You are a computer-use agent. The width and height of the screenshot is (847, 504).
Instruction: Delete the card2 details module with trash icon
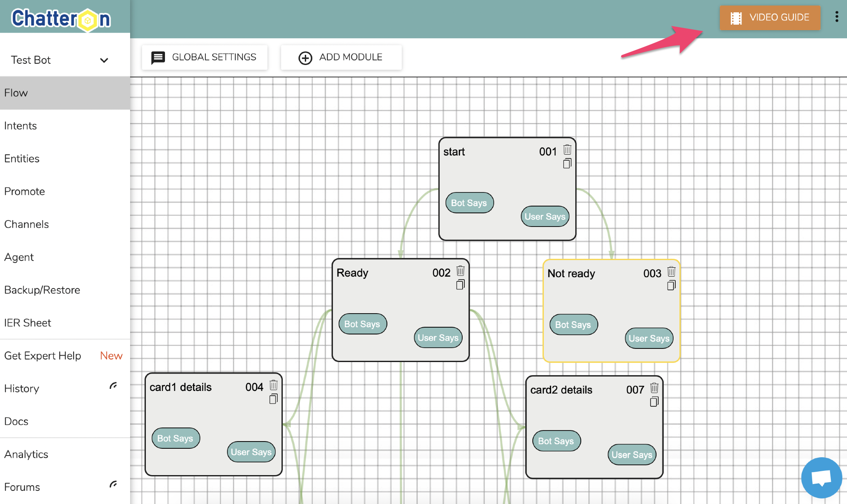[654, 388]
